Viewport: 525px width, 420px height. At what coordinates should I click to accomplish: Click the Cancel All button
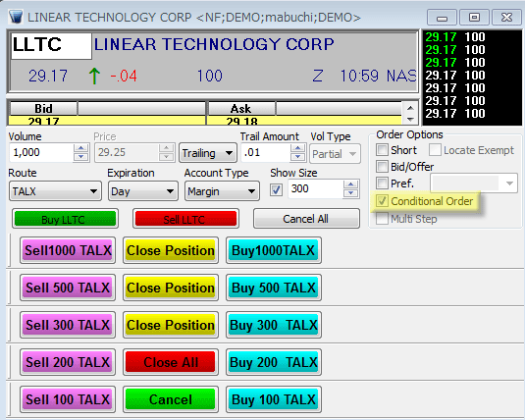(306, 219)
